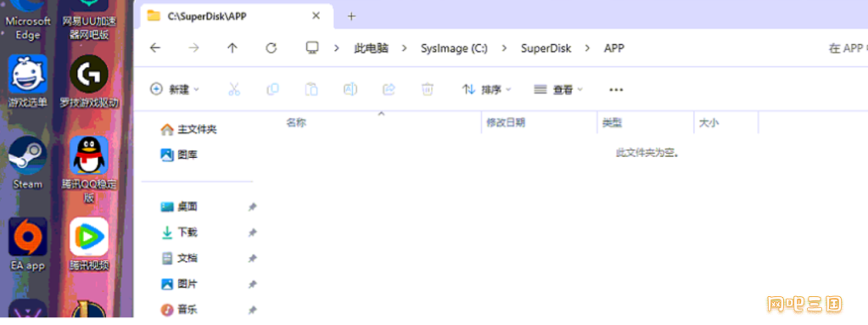868x325 pixels.
Task: Open the Steam desktop shortcut
Action: [28, 163]
